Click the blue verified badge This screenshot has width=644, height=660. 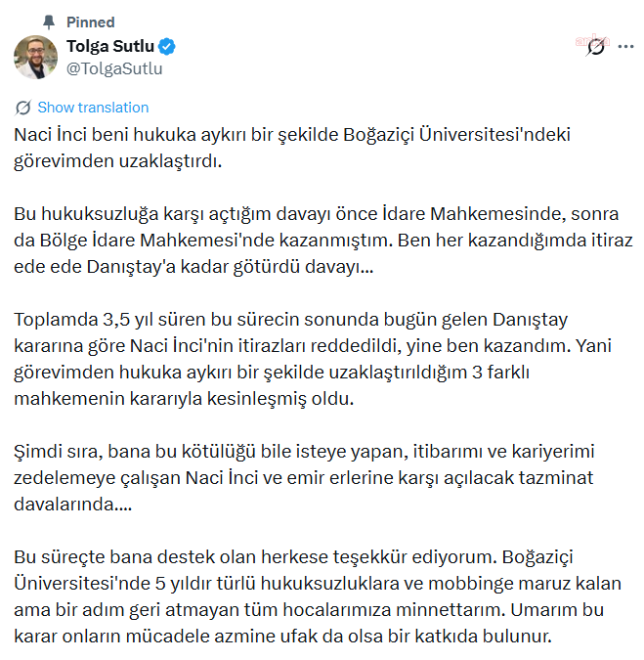[168, 47]
